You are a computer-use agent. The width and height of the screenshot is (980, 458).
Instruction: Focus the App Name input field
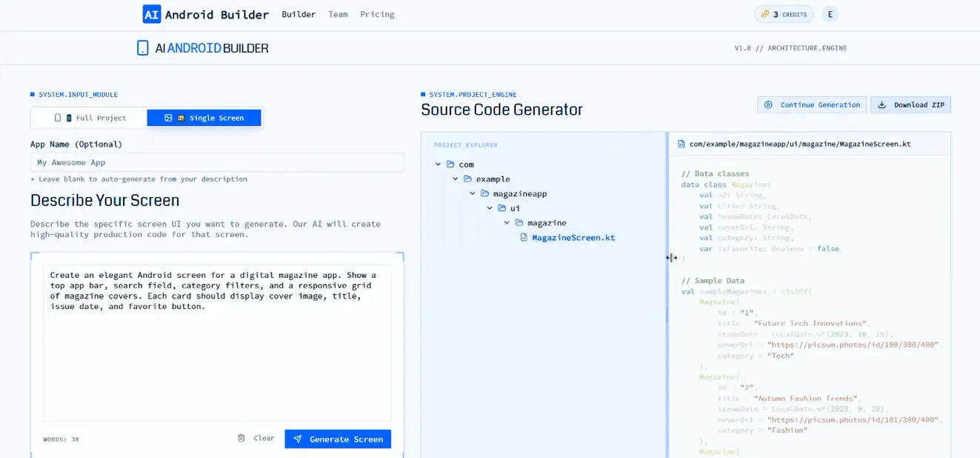217,162
